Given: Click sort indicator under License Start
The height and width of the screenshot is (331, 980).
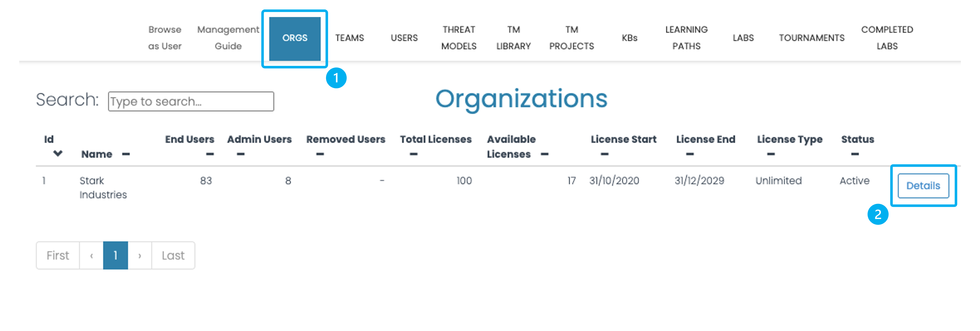Looking at the screenshot, I should (x=605, y=154).
